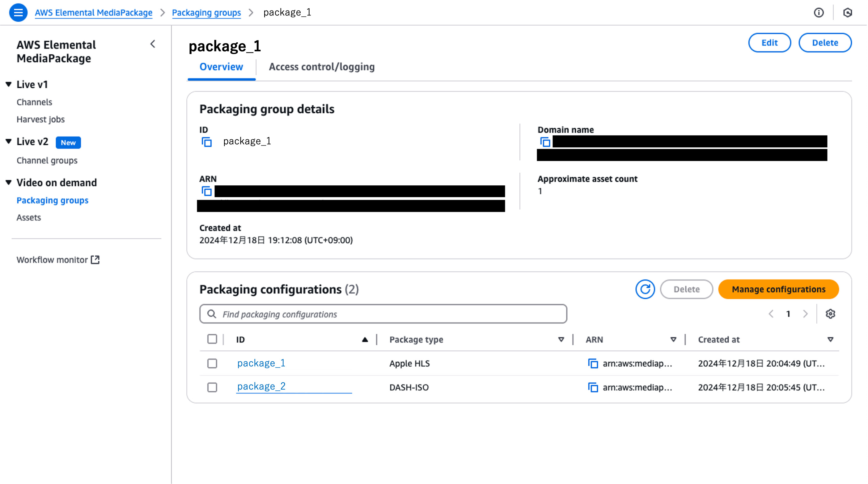This screenshot has height=484, width=868.
Task: Click the search magnifier in find field
Action: click(x=212, y=314)
